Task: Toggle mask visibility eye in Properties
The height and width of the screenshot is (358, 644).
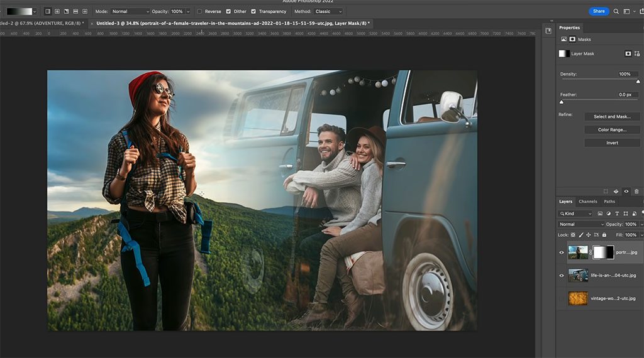Action: (626, 192)
